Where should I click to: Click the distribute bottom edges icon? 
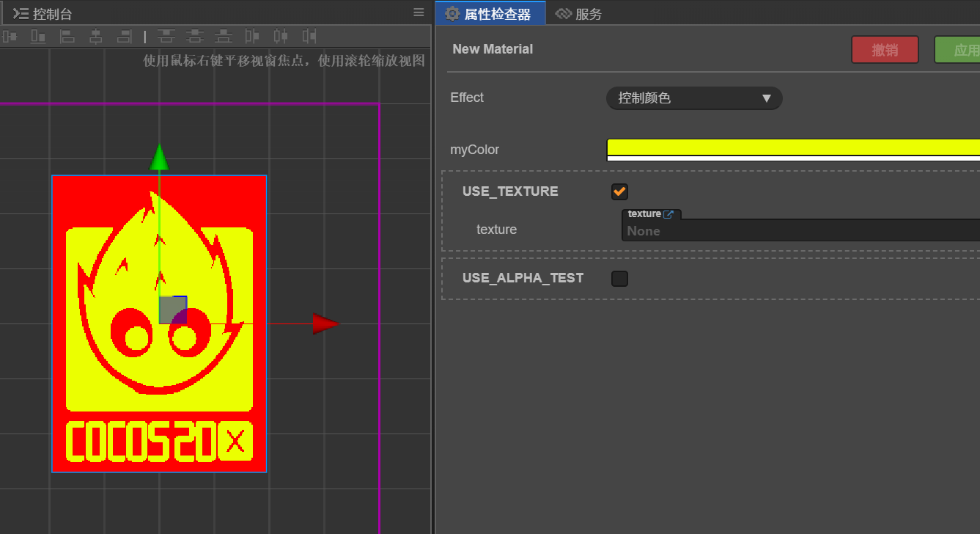224,36
